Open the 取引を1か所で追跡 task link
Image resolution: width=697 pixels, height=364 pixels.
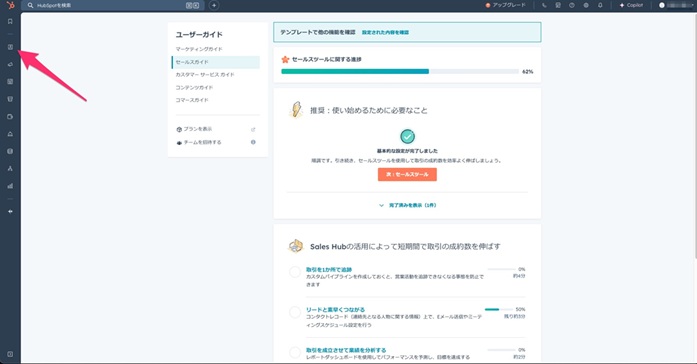328,270
